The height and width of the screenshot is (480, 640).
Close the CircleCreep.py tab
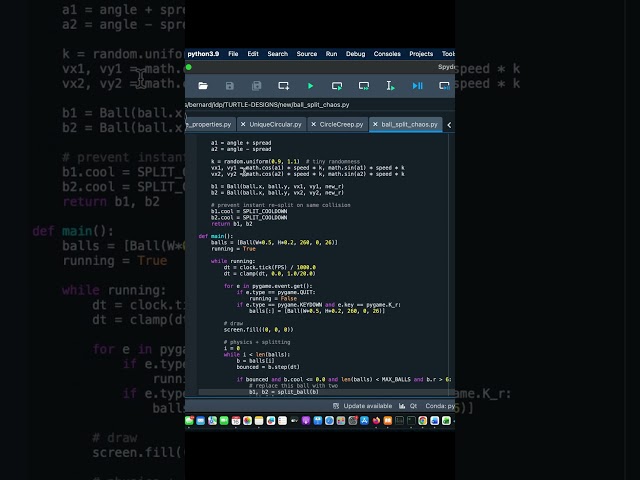click(313, 124)
